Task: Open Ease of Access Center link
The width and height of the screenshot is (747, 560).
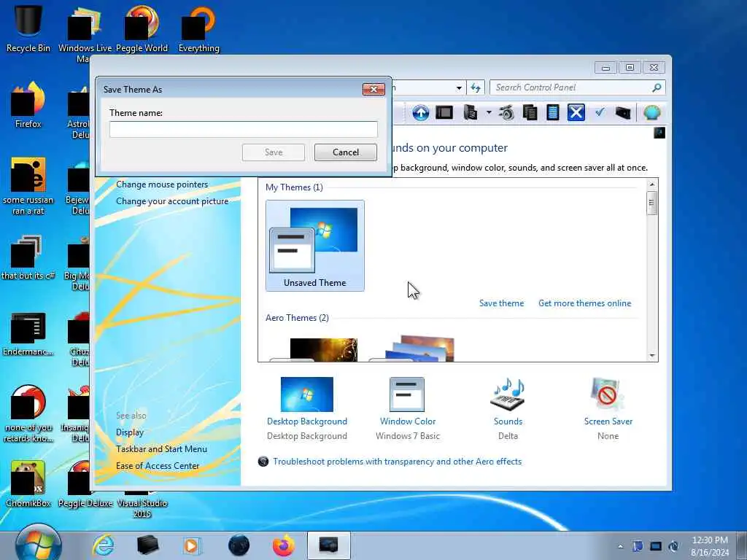Action: click(158, 466)
